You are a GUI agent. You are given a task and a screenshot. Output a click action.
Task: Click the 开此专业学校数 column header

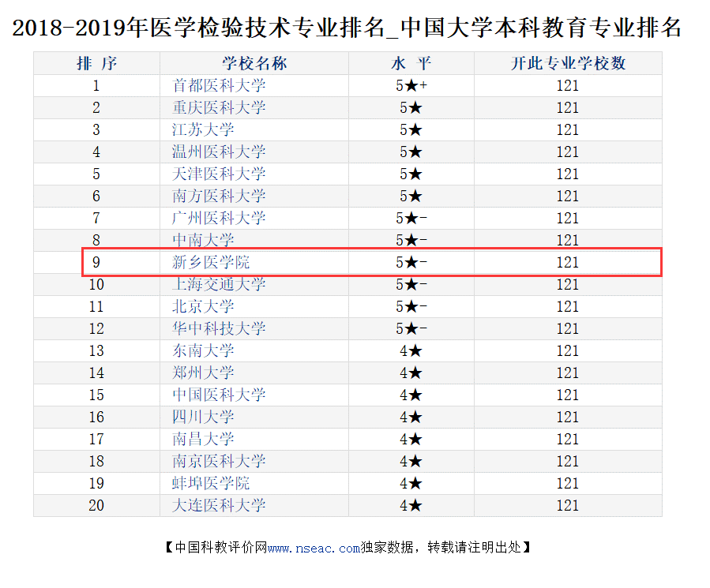tap(569, 63)
